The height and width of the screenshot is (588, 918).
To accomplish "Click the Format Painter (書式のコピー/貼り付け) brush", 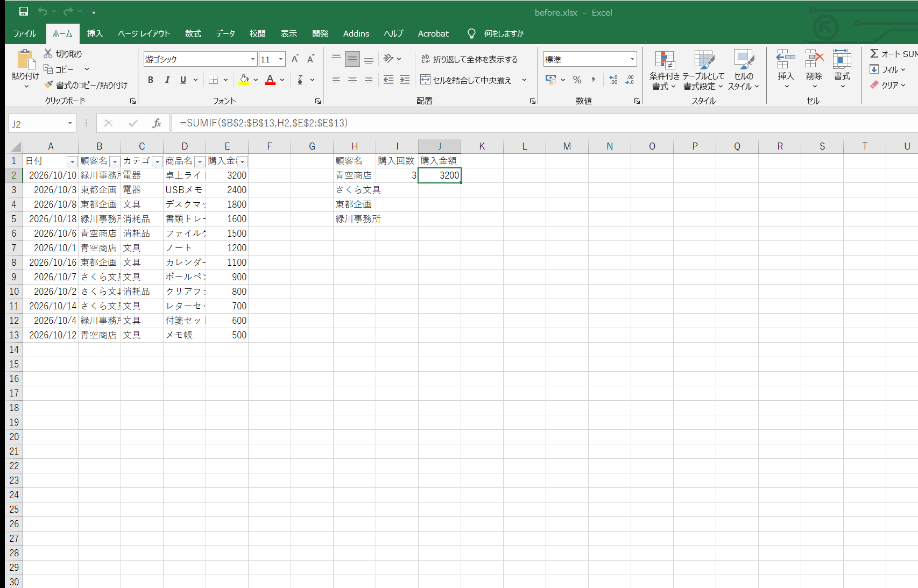I will pyautogui.click(x=48, y=84).
